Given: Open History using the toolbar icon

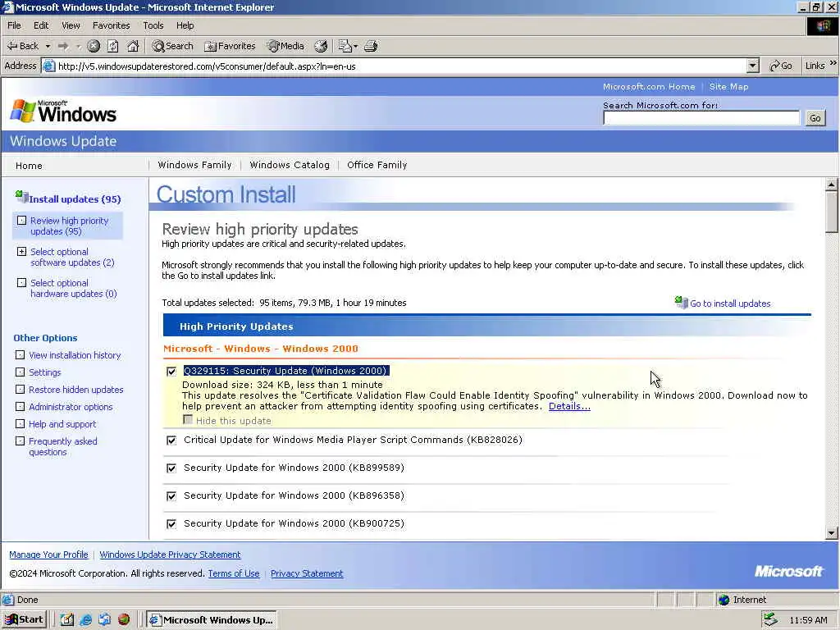Looking at the screenshot, I should point(321,46).
